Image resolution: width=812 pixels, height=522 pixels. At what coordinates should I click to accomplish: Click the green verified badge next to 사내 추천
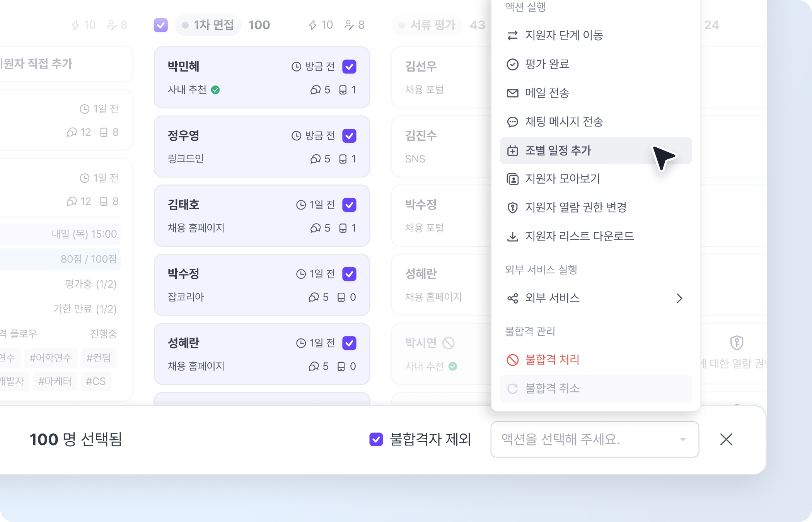[x=215, y=90]
